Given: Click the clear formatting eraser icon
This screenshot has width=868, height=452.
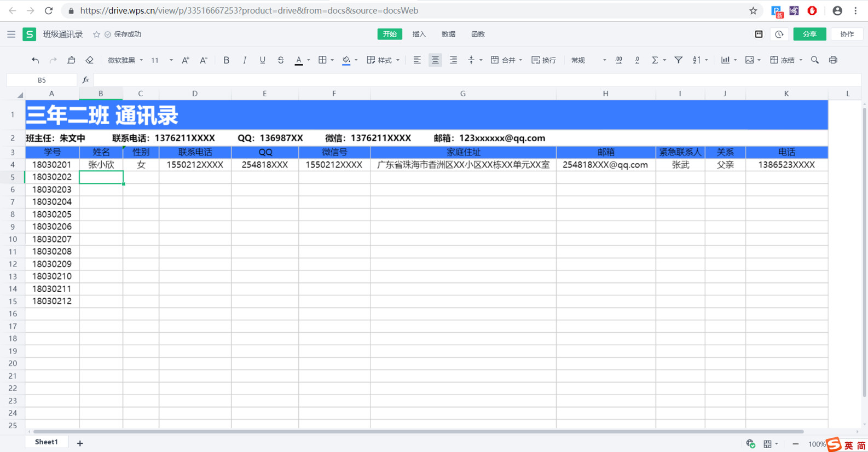Looking at the screenshot, I should [x=90, y=60].
